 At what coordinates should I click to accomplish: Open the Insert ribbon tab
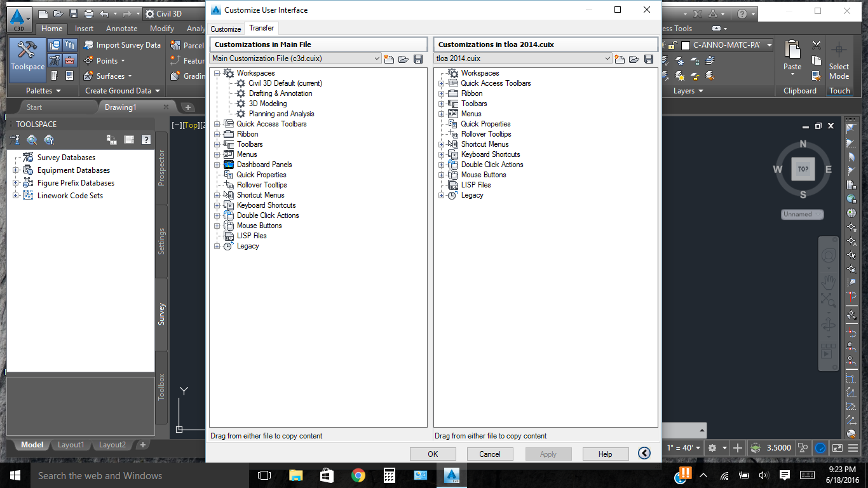tap(84, 28)
